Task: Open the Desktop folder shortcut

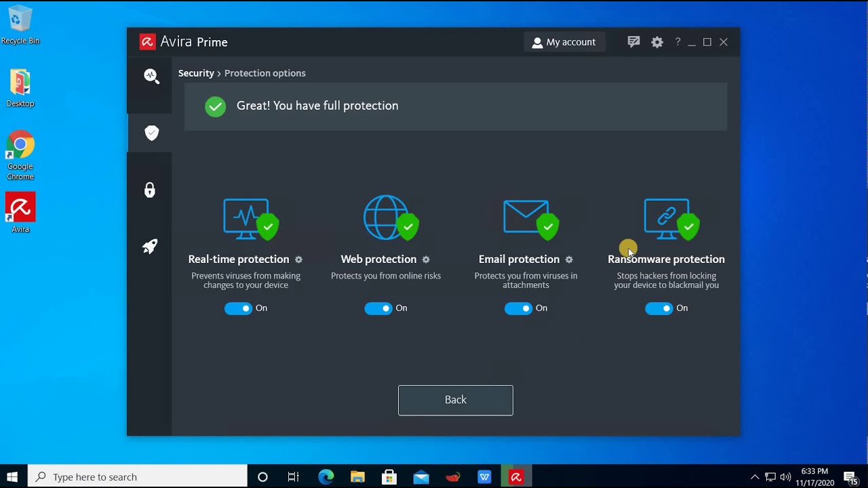Action: (20, 88)
